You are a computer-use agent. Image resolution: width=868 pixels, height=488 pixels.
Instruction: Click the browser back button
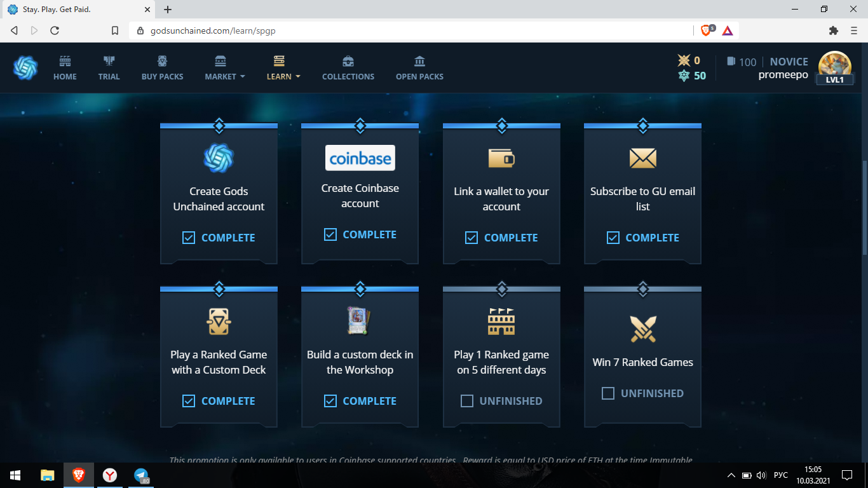point(15,30)
